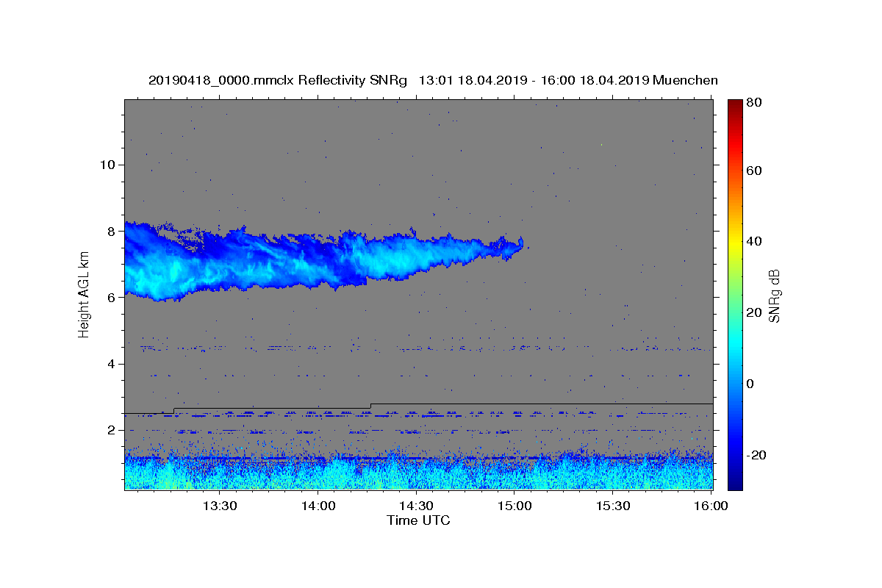Screen dimensions: 882x588
Task: Click the height tick label 10
Action: (x=107, y=165)
